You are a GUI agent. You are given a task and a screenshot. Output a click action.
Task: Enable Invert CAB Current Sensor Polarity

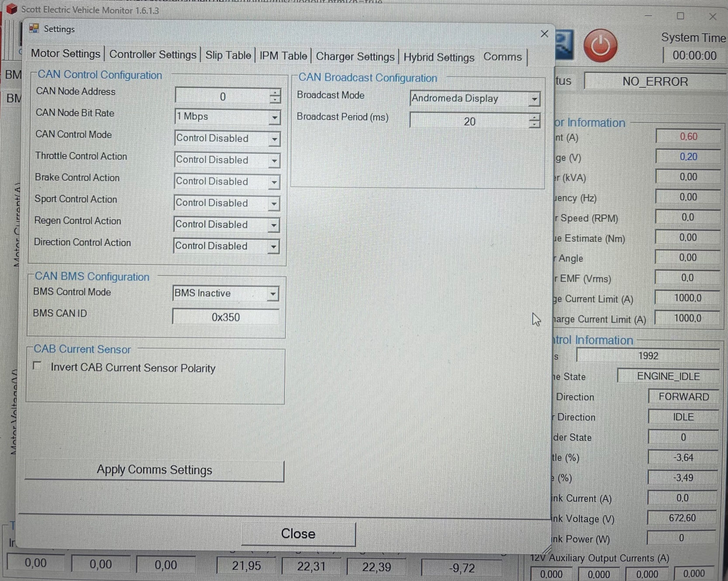38,366
